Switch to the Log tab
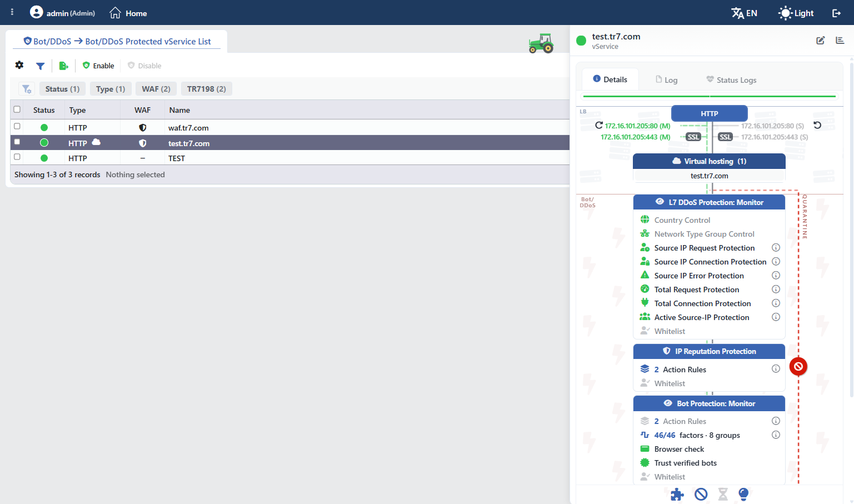The height and width of the screenshot is (504, 854). coord(667,80)
